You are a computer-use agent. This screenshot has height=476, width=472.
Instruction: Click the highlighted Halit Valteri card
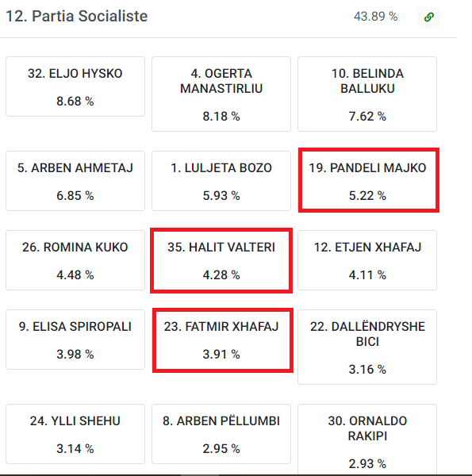tap(221, 260)
